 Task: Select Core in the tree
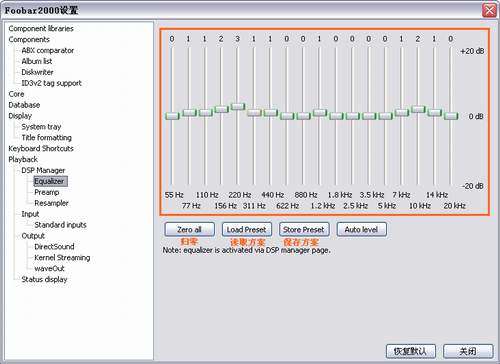16,94
